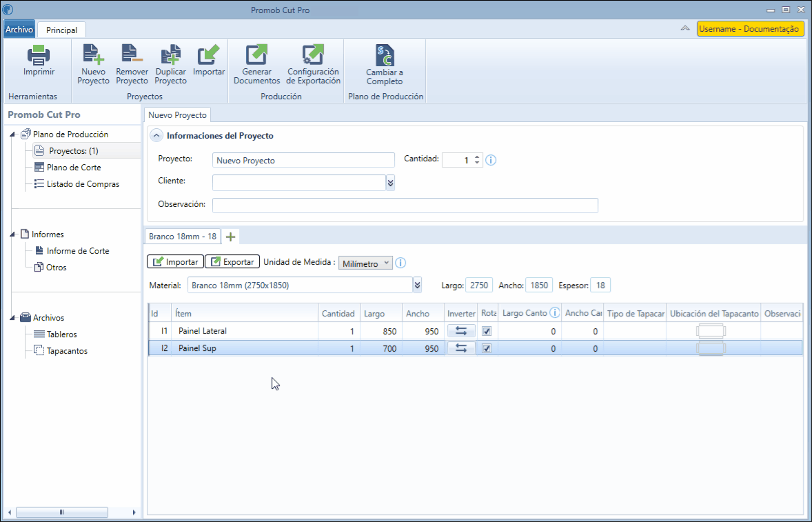Click info icon beside Unidad de Medida

tap(400, 263)
